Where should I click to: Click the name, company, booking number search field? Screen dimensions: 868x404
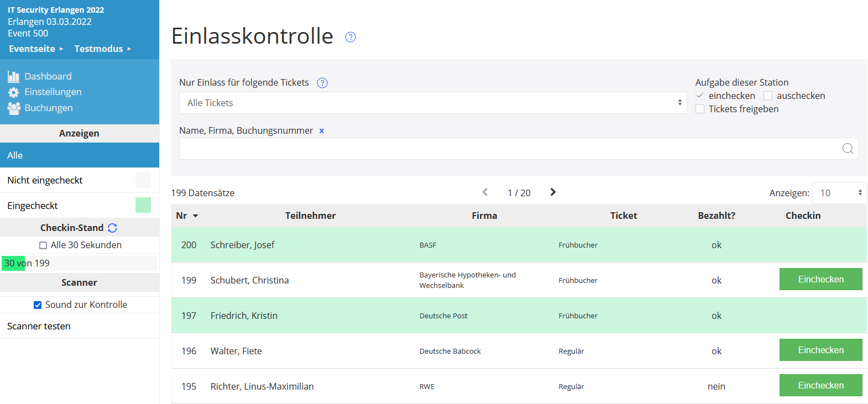[509, 149]
